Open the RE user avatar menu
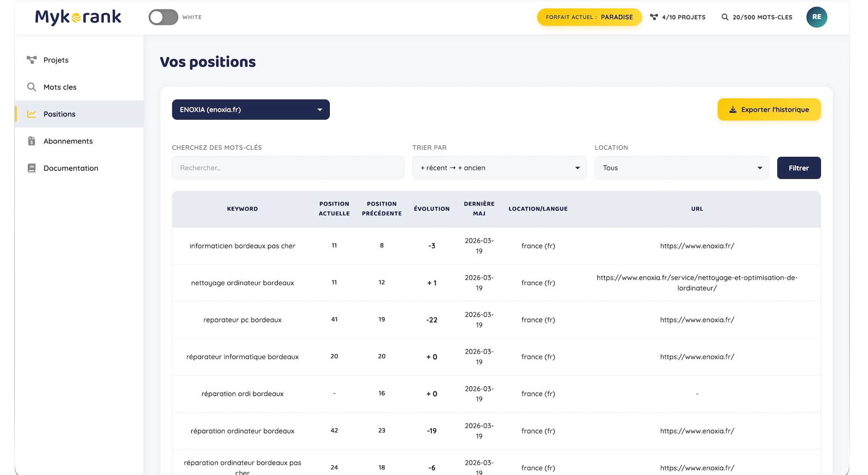The width and height of the screenshot is (868, 475). coord(816,17)
